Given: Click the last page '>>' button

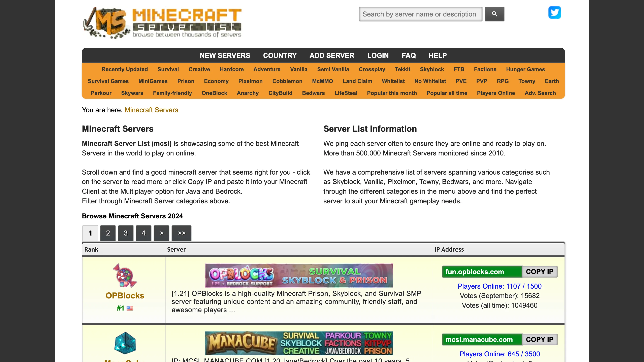Looking at the screenshot, I should 182,233.
